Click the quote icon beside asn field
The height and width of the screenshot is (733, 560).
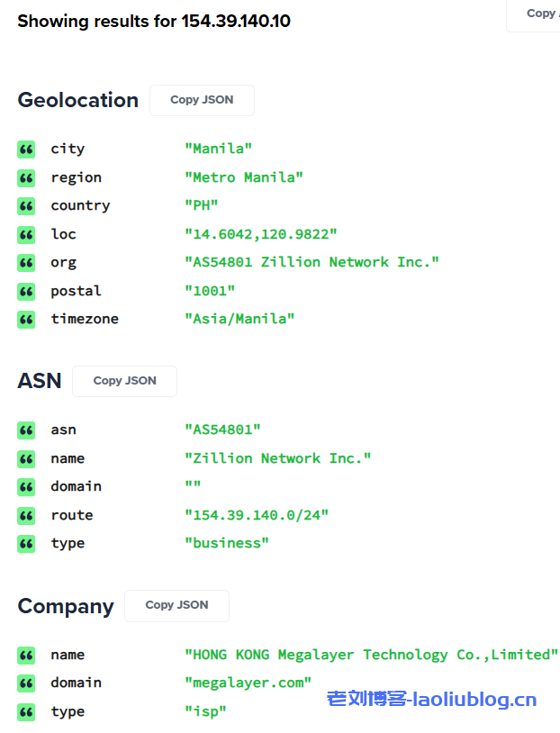[26, 430]
